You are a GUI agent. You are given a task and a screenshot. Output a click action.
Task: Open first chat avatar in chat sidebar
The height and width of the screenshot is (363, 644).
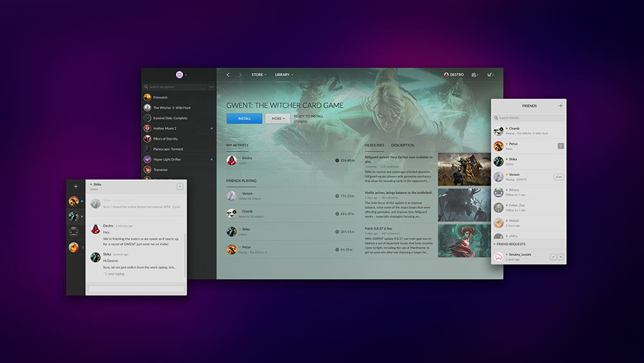(x=73, y=201)
